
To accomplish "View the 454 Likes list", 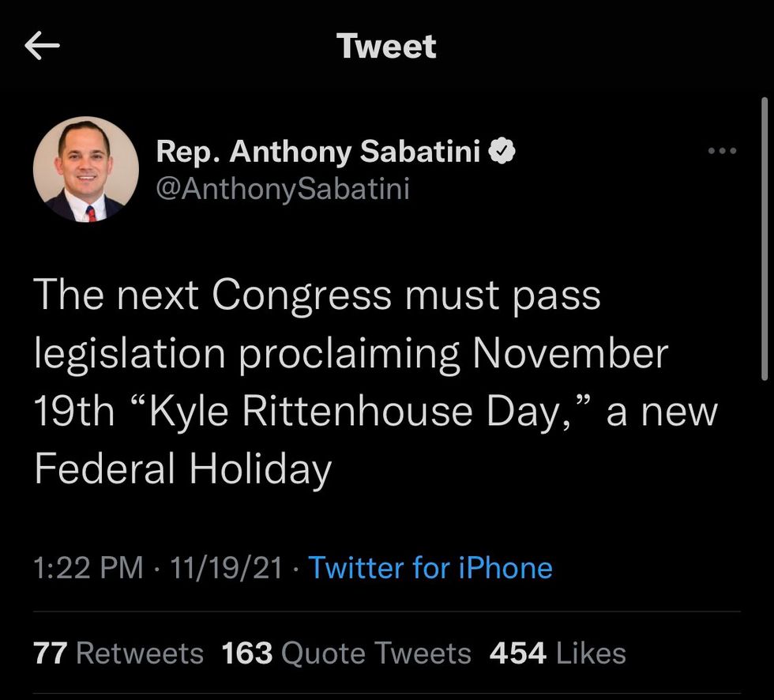I will [558, 653].
